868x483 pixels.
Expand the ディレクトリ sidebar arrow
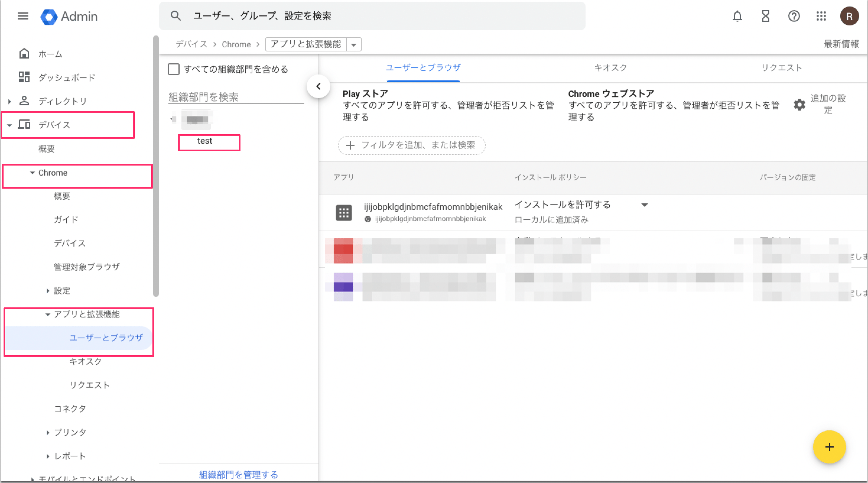point(9,101)
